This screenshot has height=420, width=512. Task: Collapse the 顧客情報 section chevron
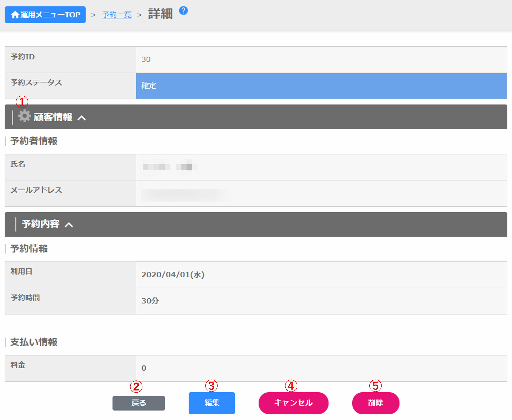(82, 118)
